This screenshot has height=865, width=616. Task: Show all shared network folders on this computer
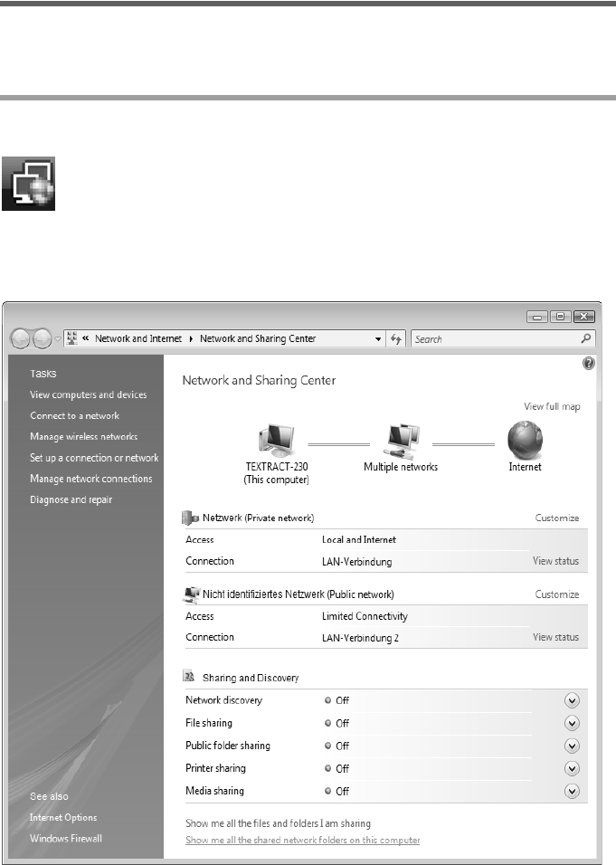pos(303,841)
